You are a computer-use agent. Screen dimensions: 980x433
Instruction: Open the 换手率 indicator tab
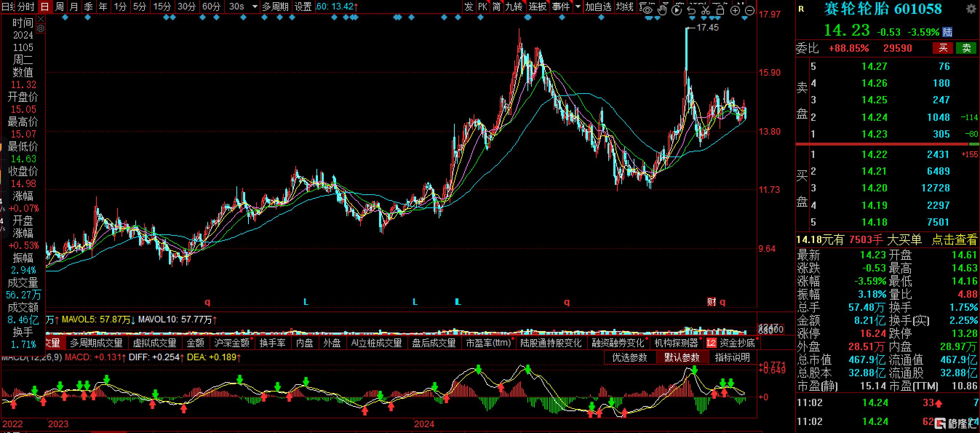[x=273, y=343]
